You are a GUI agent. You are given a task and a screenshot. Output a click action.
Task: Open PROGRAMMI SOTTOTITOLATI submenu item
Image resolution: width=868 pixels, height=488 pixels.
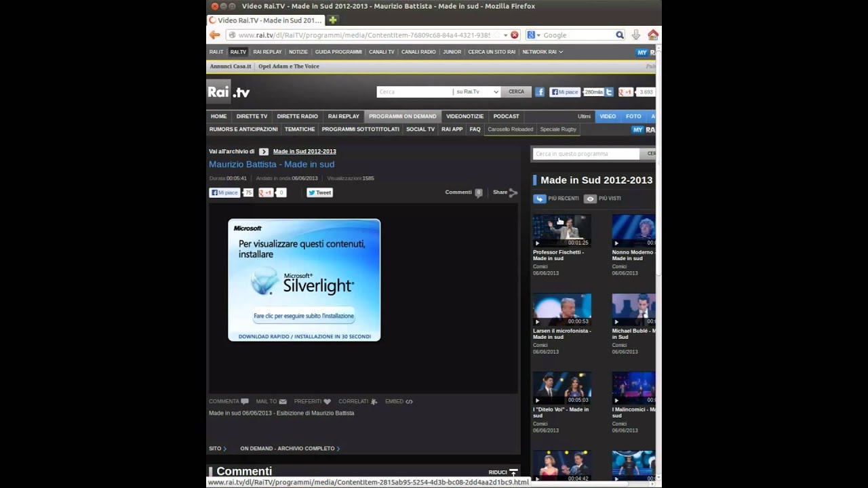[x=360, y=129]
